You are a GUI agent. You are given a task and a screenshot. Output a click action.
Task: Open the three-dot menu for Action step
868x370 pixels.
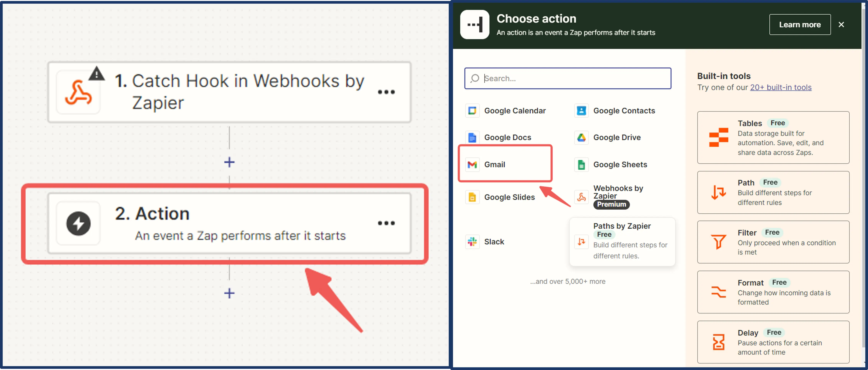point(386,223)
